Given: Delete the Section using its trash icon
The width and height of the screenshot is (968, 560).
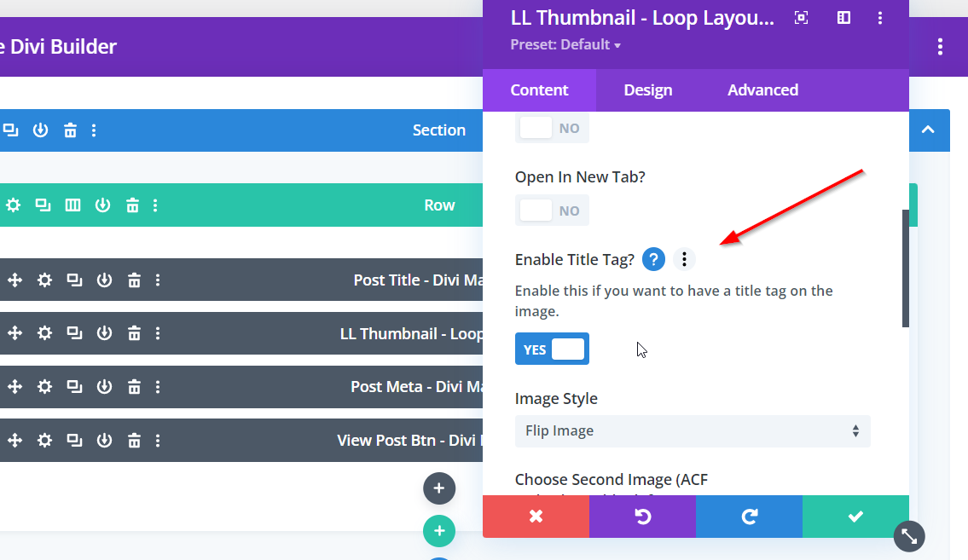Looking at the screenshot, I should tap(70, 130).
